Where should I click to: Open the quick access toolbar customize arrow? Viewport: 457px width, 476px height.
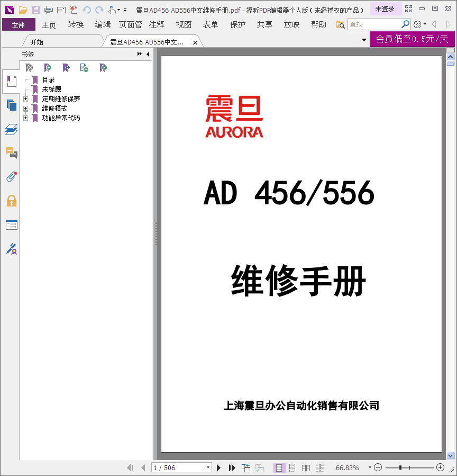pyautogui.click(x=125, y=10)
